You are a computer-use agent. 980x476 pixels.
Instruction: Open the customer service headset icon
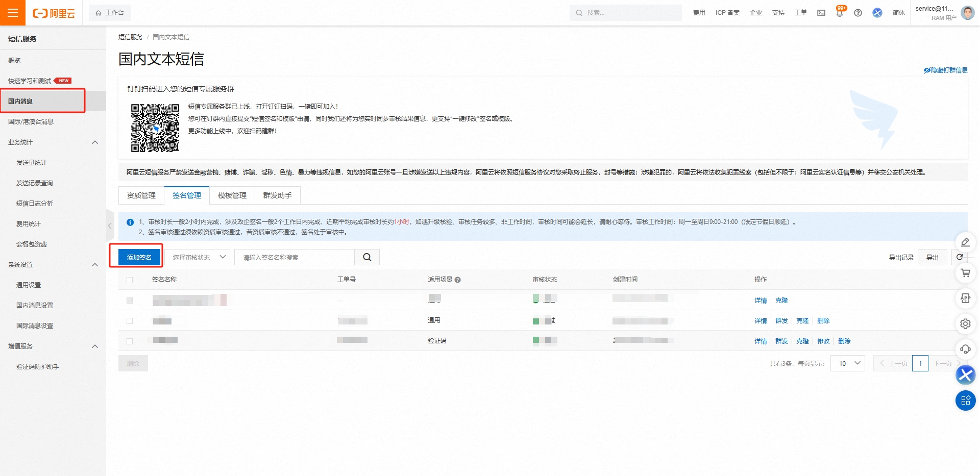point(965,349)
